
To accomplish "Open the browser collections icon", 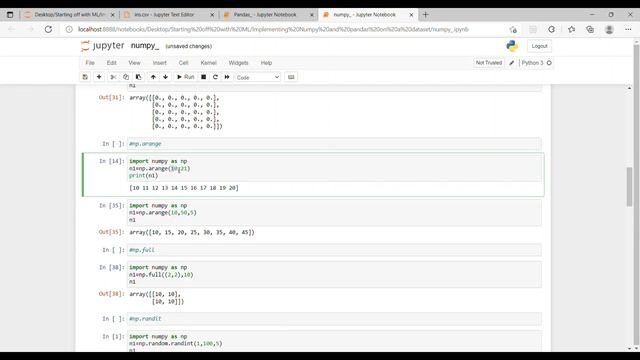I will (x=590, y=29).
